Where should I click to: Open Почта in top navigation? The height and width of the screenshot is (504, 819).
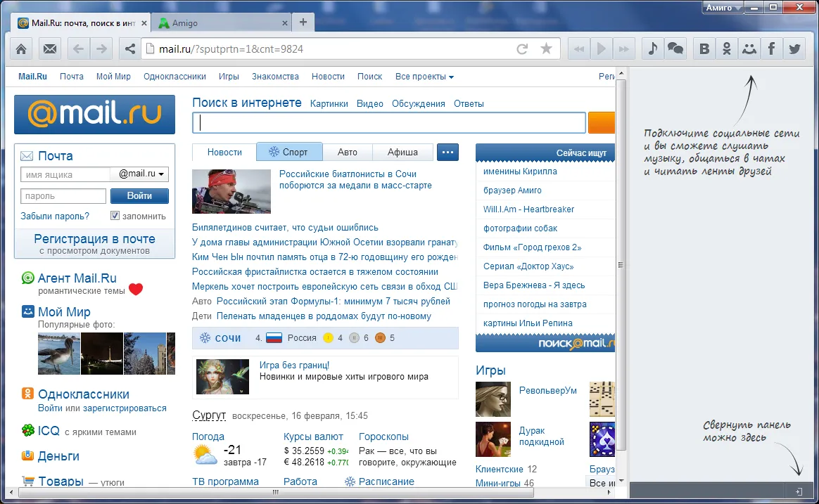tap(72, 76)
